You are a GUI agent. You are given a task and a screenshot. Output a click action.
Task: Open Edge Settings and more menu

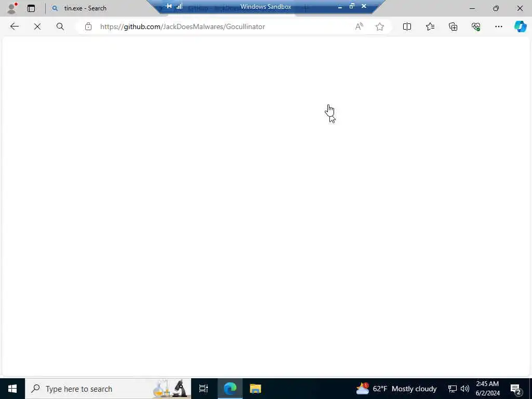pyautogui.click(x=498, y=26)
